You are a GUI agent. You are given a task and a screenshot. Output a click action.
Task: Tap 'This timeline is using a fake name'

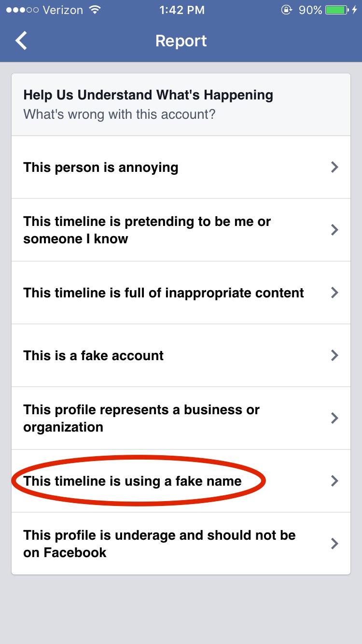pos(133,481)
